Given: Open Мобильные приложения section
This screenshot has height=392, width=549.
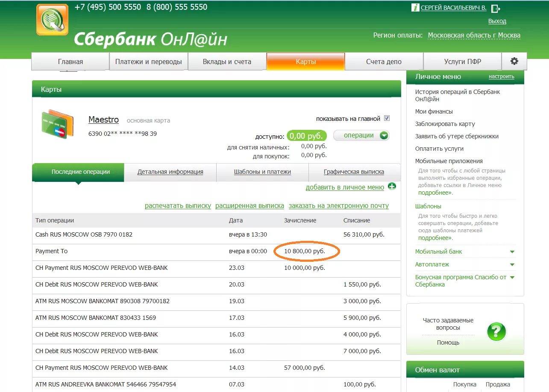Looking at the screenshot, I should (449, 161).
